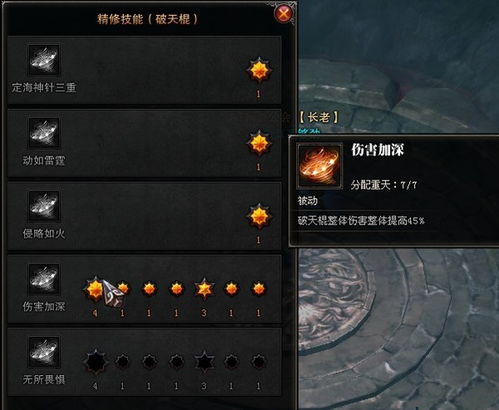Image resolution: width=499 pixels, height=410 pixels.
Task: Click the lit star of 侵略如火
Action: click(x=259, y=217)
